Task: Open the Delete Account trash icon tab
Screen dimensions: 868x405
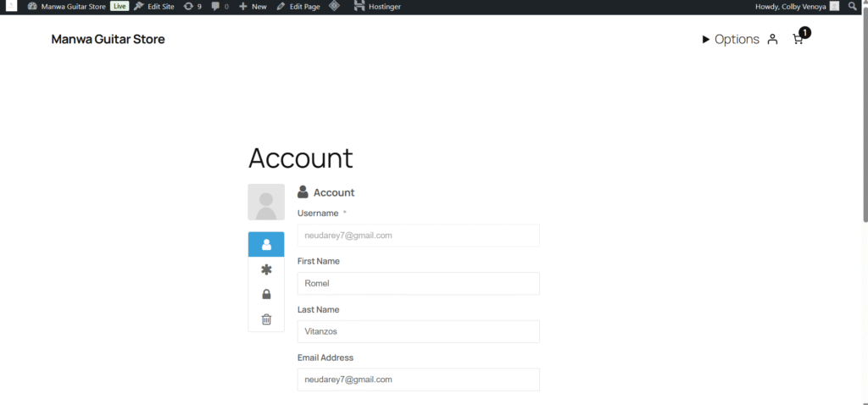Action: (x=266, y=319)
